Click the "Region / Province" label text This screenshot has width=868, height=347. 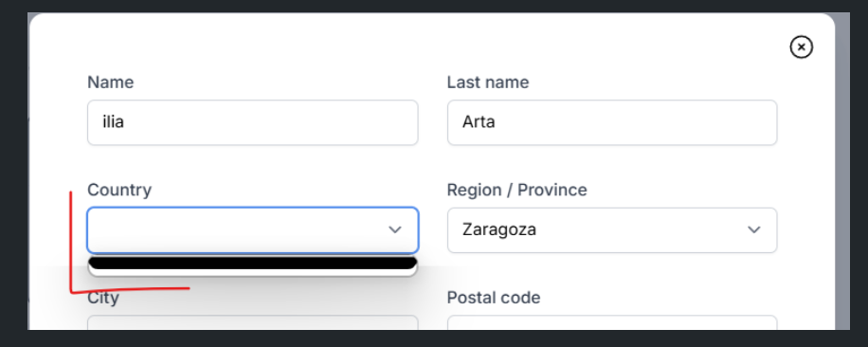click(x=517, y=190)
